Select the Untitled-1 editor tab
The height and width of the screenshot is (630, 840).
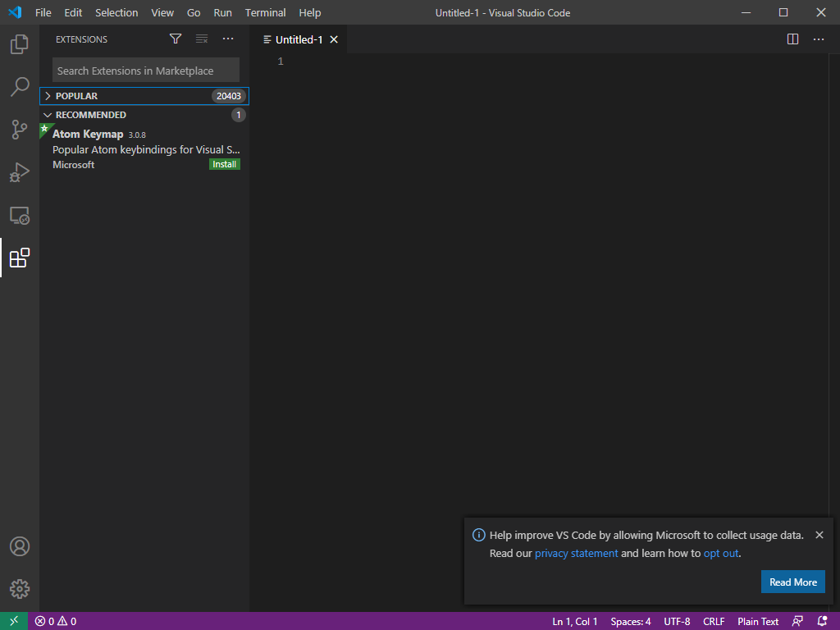point(299,39)
